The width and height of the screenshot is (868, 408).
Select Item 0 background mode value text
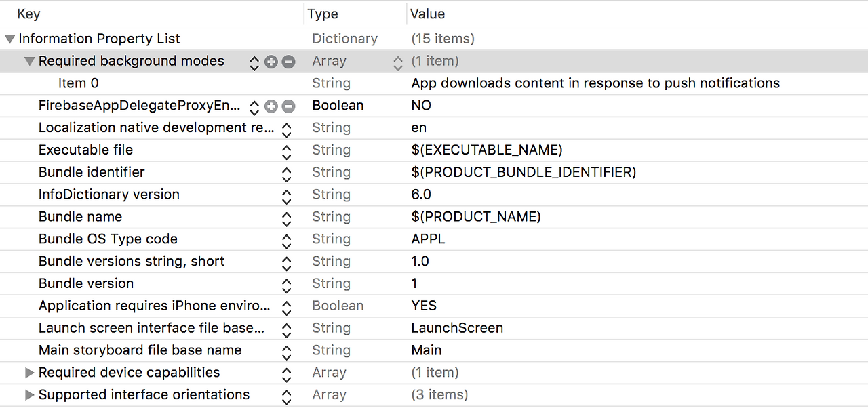tap(595, 83)
